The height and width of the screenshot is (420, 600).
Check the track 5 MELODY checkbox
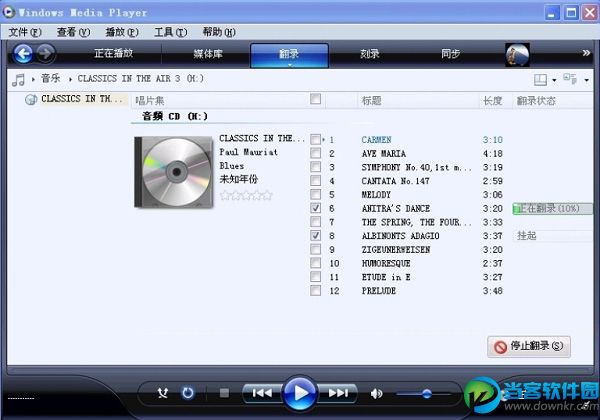pyautogui.click(x=316, y=194)
